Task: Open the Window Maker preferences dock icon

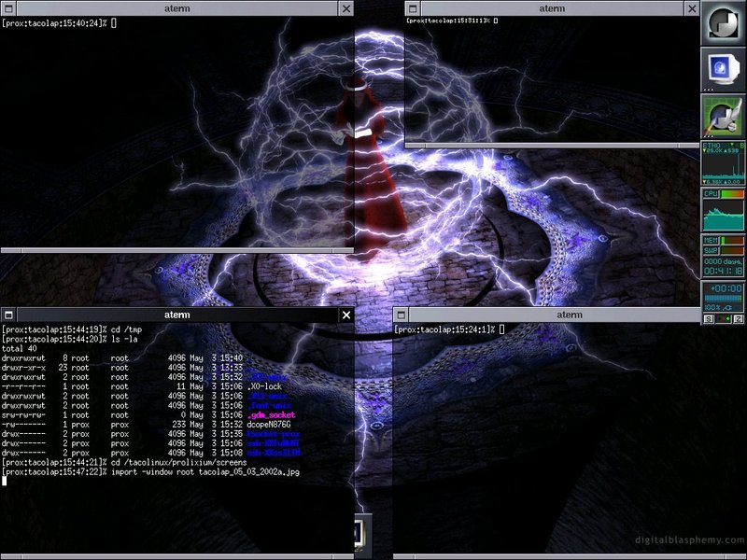Action: (x=723, y=116)
